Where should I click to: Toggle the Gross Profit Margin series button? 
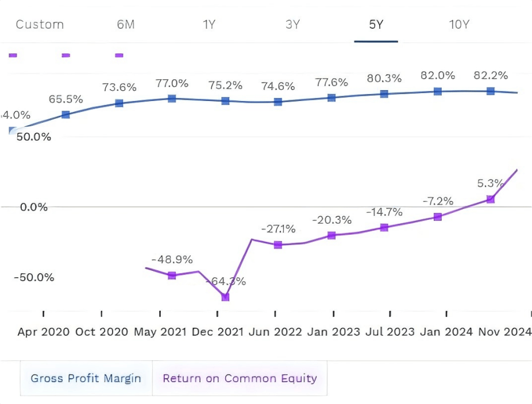86,378
